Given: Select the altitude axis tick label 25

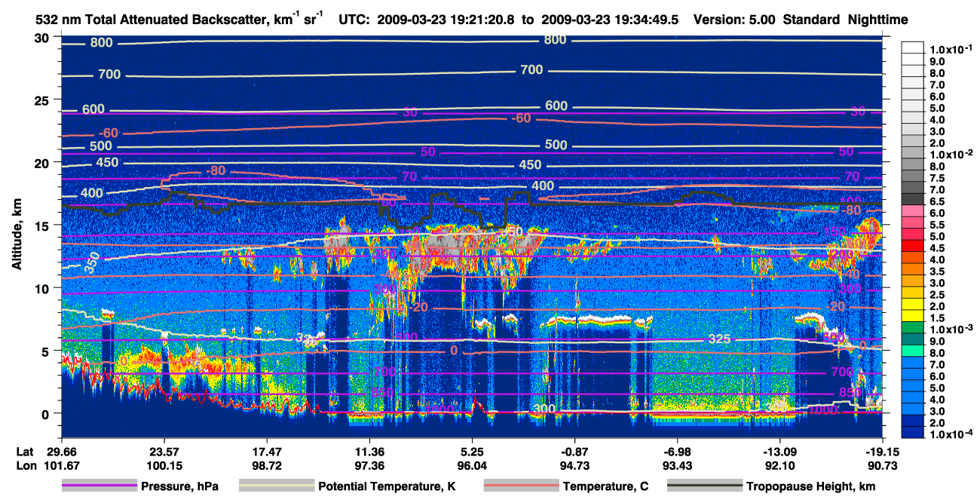Looking at the screenshot, I should tap(44, 100).
